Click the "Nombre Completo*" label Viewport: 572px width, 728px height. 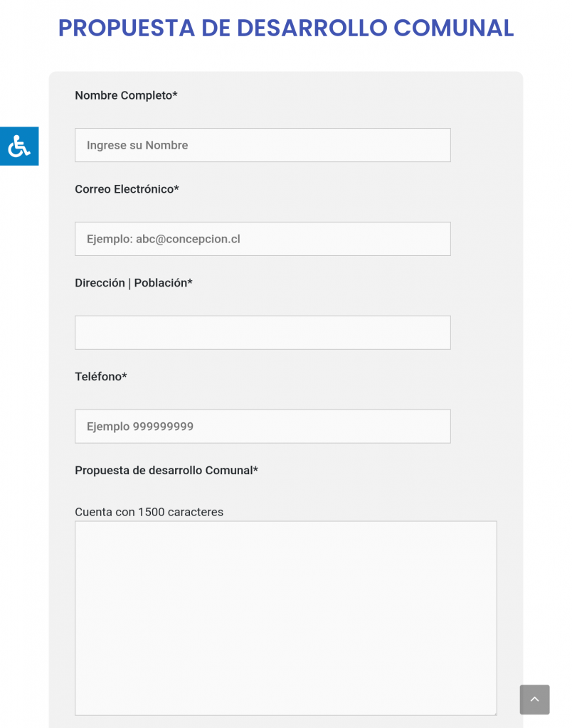126,95
